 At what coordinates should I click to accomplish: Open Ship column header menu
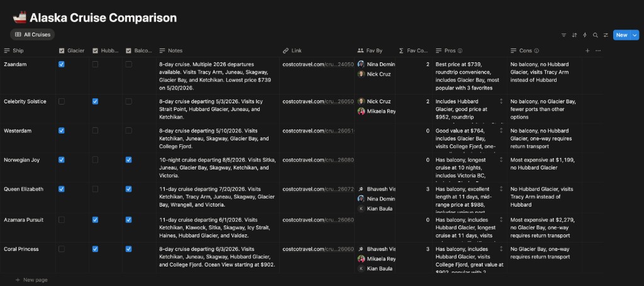[x=28, y=50]
